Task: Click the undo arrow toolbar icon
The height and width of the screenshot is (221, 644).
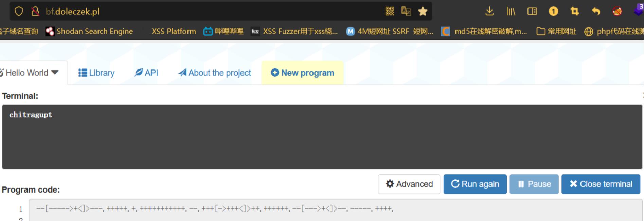Action: tap(596, 12)
